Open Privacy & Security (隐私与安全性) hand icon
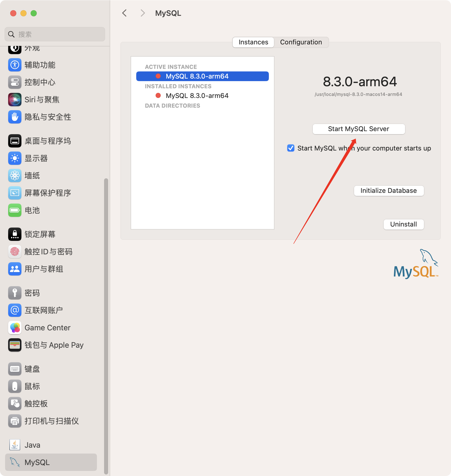 pyautogui.click(x=15, y=117)
